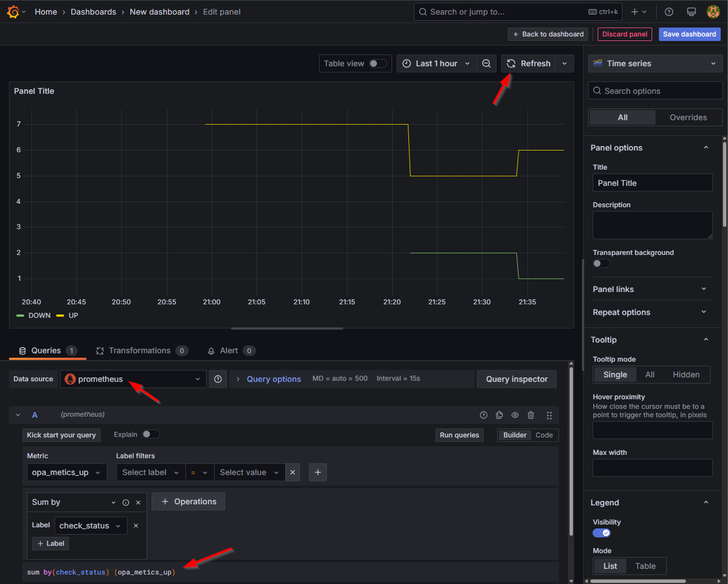Open the help question mark icon in the header
The height and width of the screenshot is (584, 728).
668,11
